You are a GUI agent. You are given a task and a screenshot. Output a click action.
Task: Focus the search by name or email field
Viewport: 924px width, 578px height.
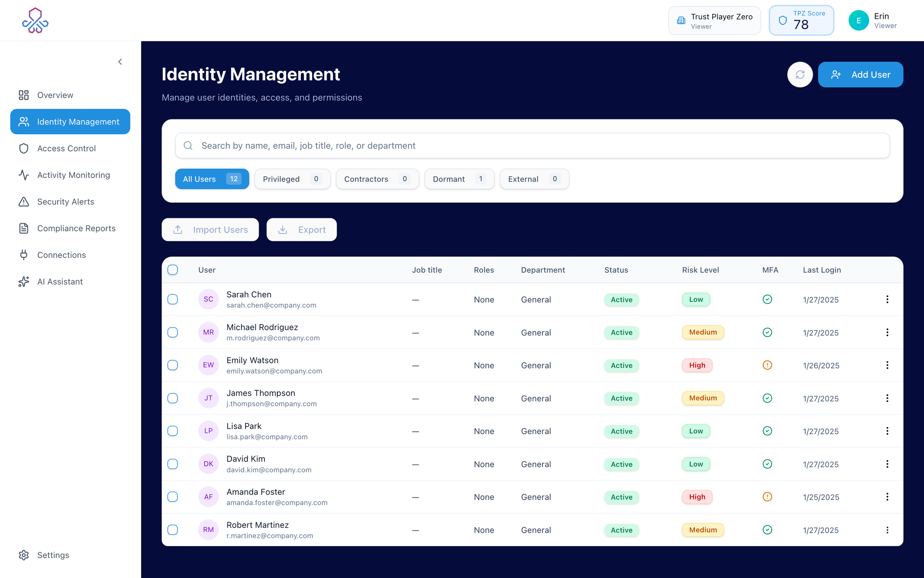coord(532,146)
